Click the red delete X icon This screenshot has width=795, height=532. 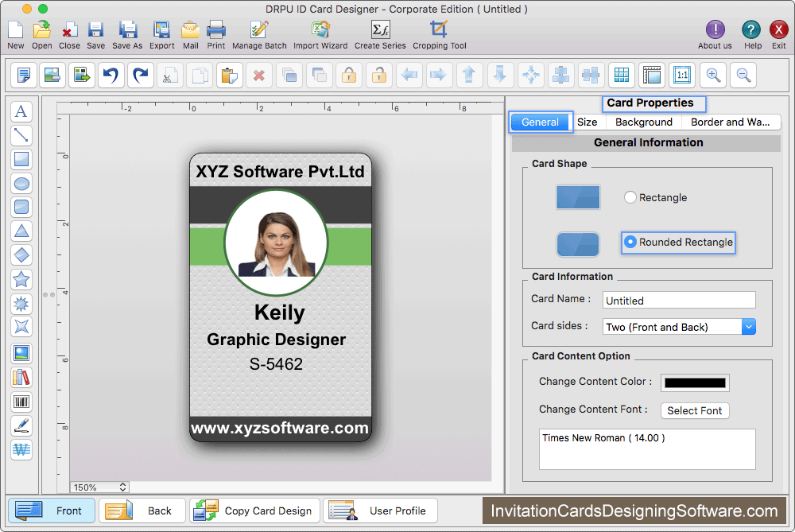259,76
